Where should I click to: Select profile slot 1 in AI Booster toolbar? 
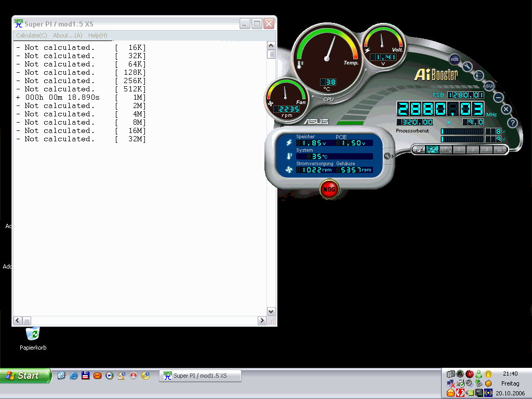[x=459, y=149]
